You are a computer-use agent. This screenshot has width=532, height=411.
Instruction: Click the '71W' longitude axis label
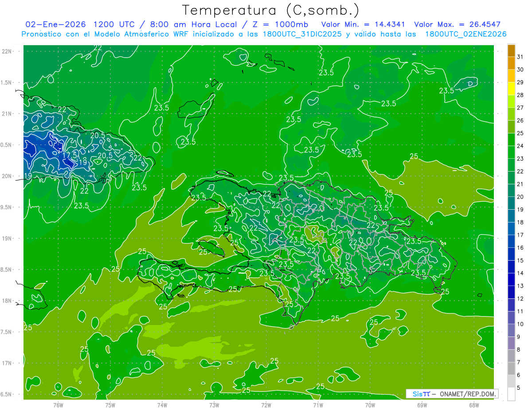pos(318,406)
